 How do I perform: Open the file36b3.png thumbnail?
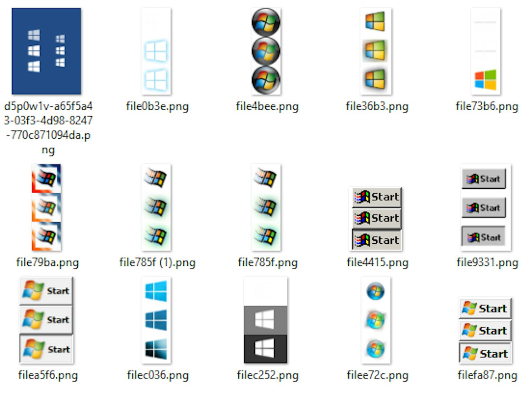pyautogui.click(x=376, y=51)
